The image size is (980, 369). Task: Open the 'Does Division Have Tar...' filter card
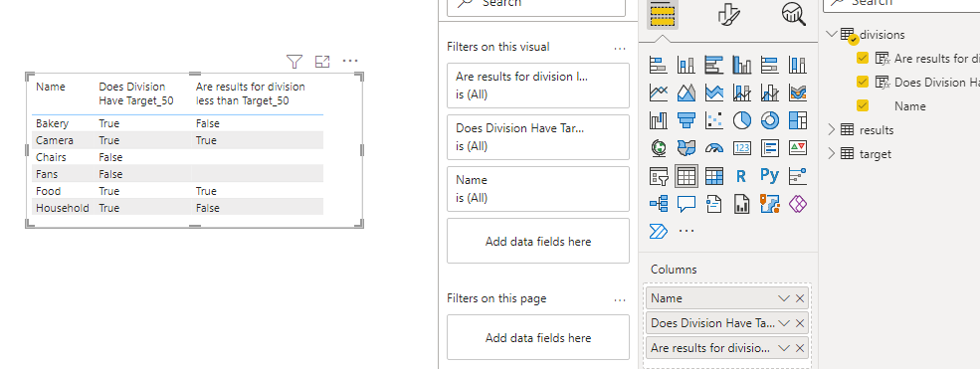(538, 137)
